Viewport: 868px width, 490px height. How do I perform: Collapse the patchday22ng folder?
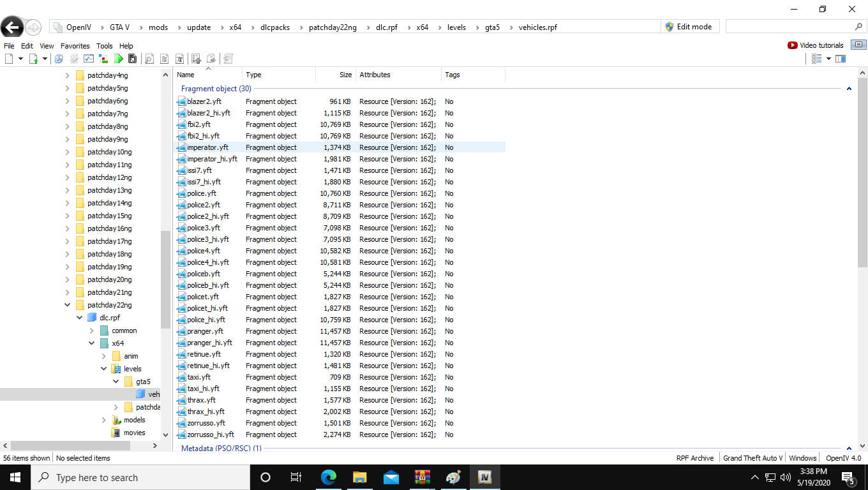[68, 305]
